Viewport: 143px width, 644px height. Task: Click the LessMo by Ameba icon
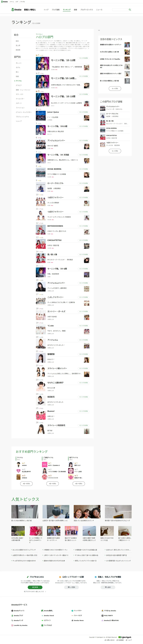[x=12, y=625]
